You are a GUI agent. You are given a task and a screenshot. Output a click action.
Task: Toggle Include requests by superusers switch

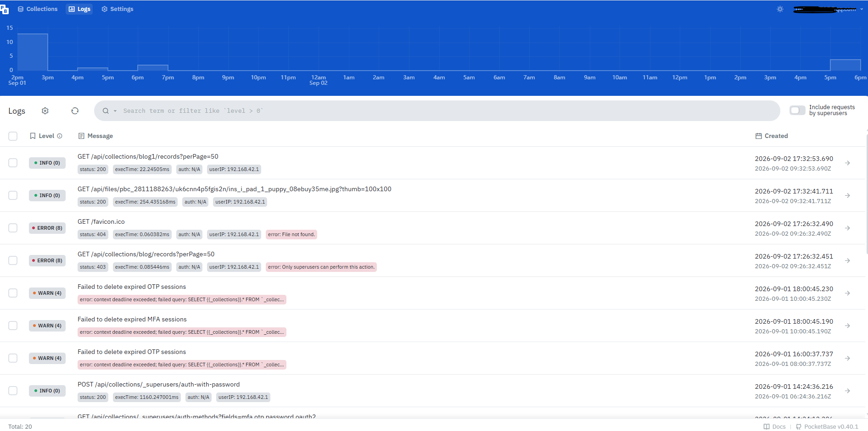coord(797,111)
